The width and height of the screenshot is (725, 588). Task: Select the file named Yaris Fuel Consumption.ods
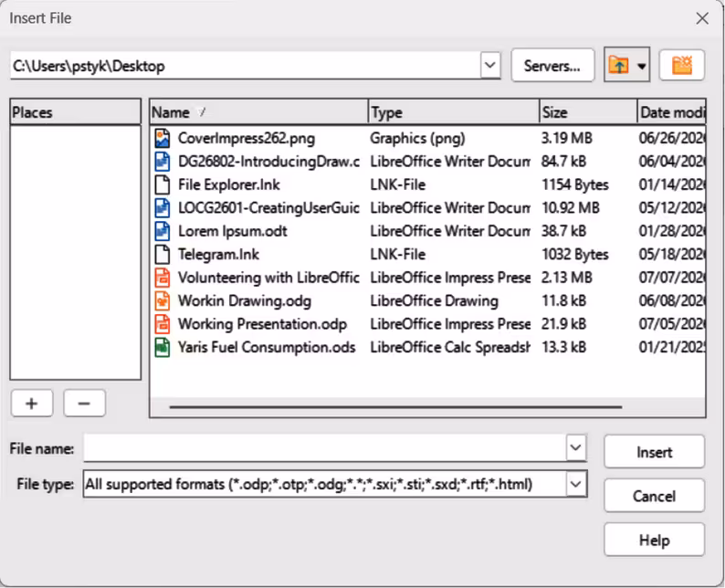267,347
